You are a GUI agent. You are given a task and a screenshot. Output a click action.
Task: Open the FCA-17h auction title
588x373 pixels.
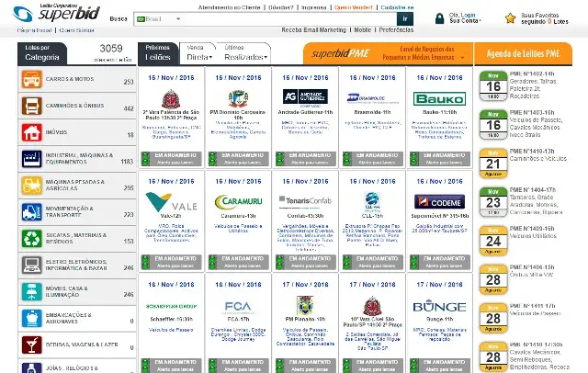coord(238,320)
